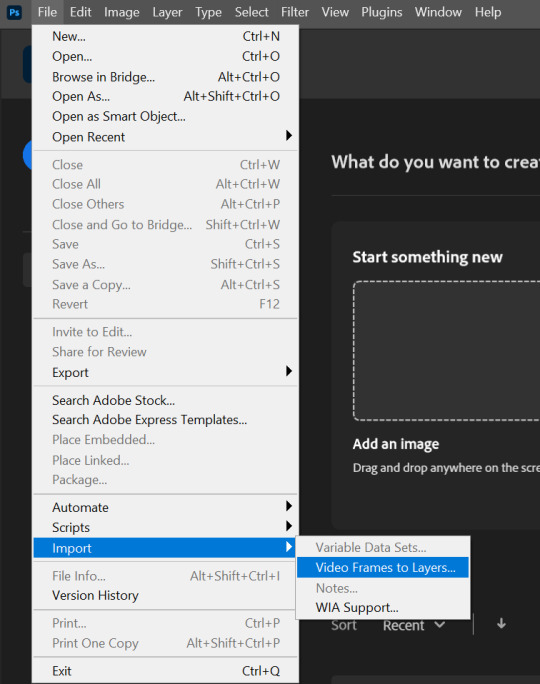
Task: Select Version History menu entry
Action: click(165, 595)
